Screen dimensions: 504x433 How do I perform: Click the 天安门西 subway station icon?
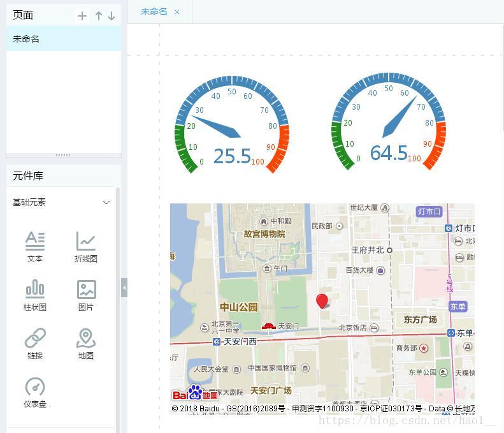tap(217, 342)
